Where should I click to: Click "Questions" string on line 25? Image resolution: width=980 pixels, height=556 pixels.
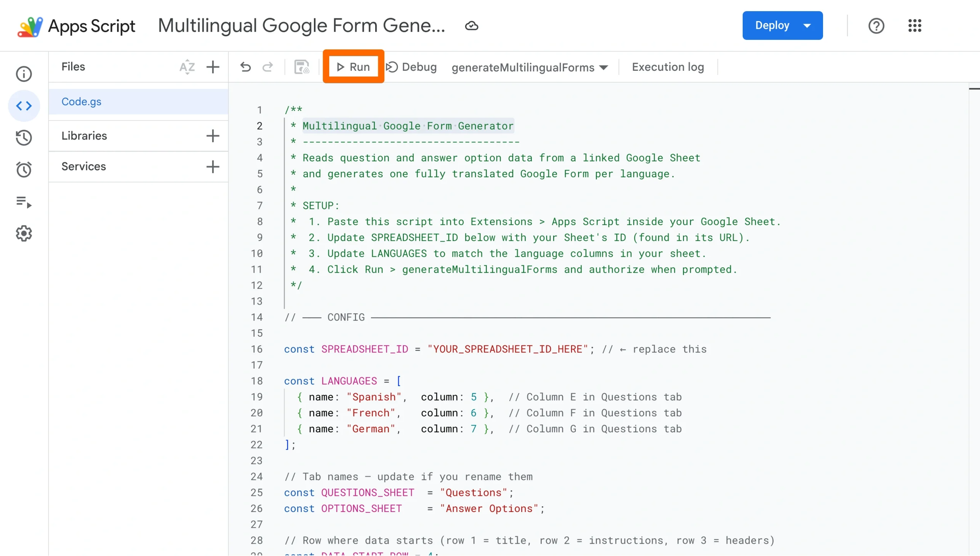coord(474,493)
